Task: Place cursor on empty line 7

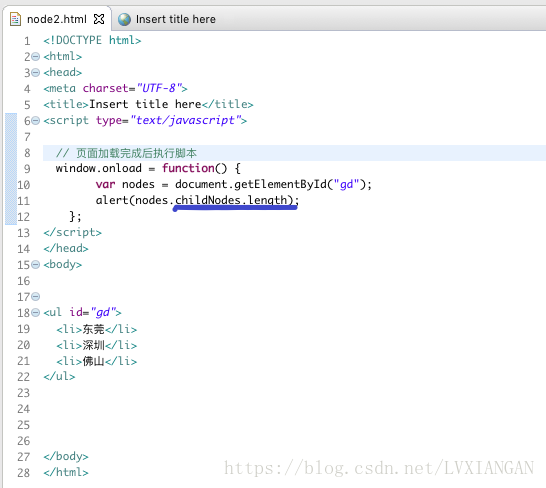Action: pos(294,137)
